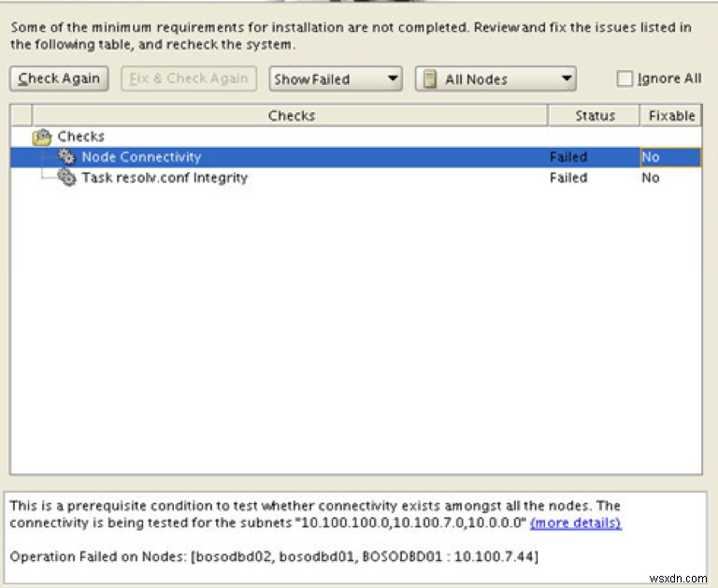Click the Checks column header
This screenshot has height=588, width=718.
(291, 116)
